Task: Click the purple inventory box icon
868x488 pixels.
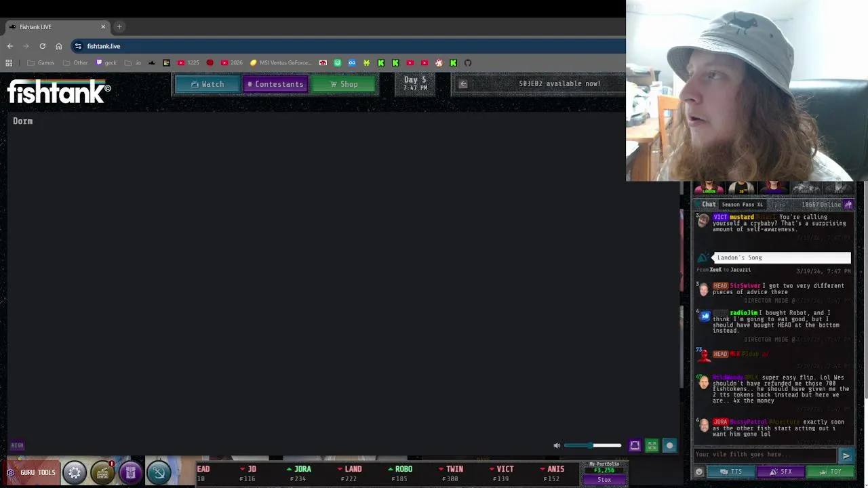Action: coord(130,472)
